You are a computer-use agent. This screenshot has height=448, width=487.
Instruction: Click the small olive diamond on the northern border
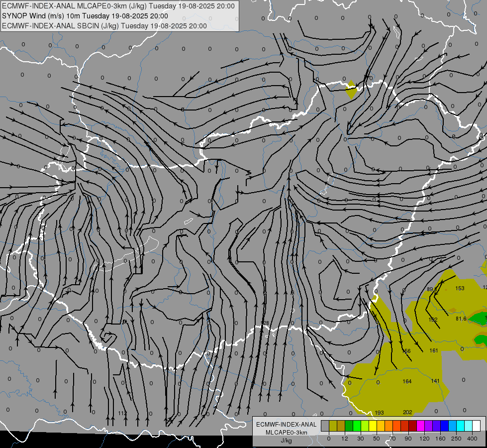tap(351, 90)
